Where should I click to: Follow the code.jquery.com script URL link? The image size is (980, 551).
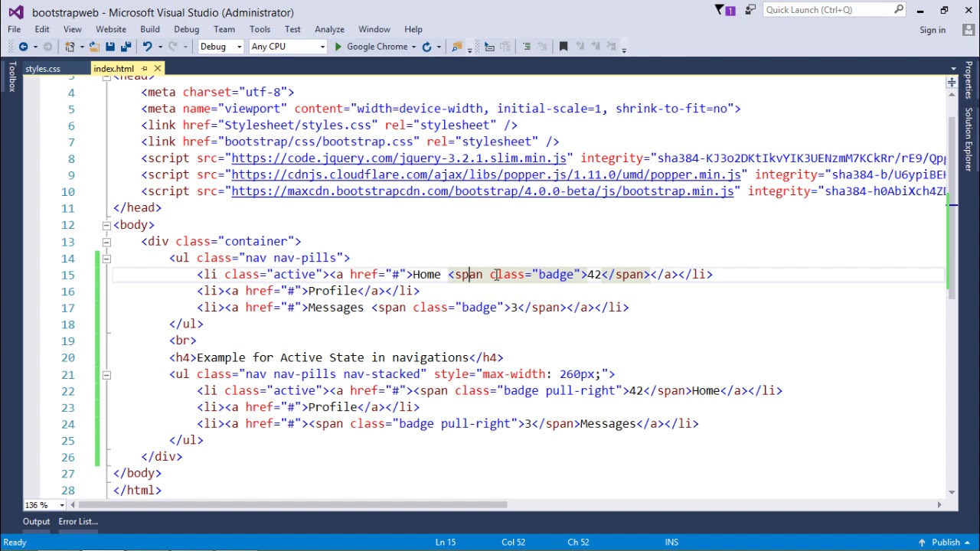(x=399, y=158)
